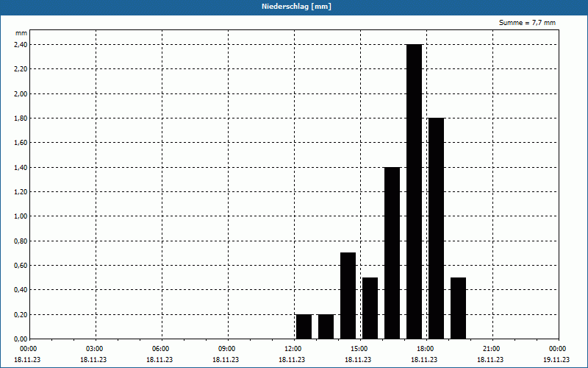Click the 1,00 y-axis value
This screenshot has height=368, width=588.
[x=21, y=216]
